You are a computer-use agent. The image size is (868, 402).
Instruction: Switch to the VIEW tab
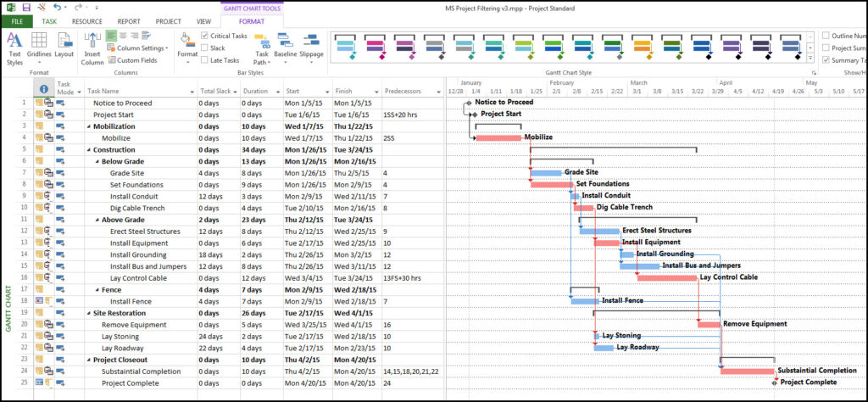pyautogui.click(x=203, y=21)
